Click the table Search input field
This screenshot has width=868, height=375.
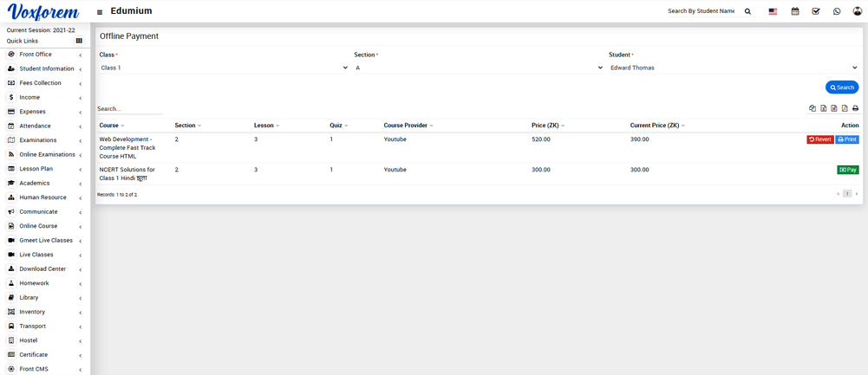point(129,109)
